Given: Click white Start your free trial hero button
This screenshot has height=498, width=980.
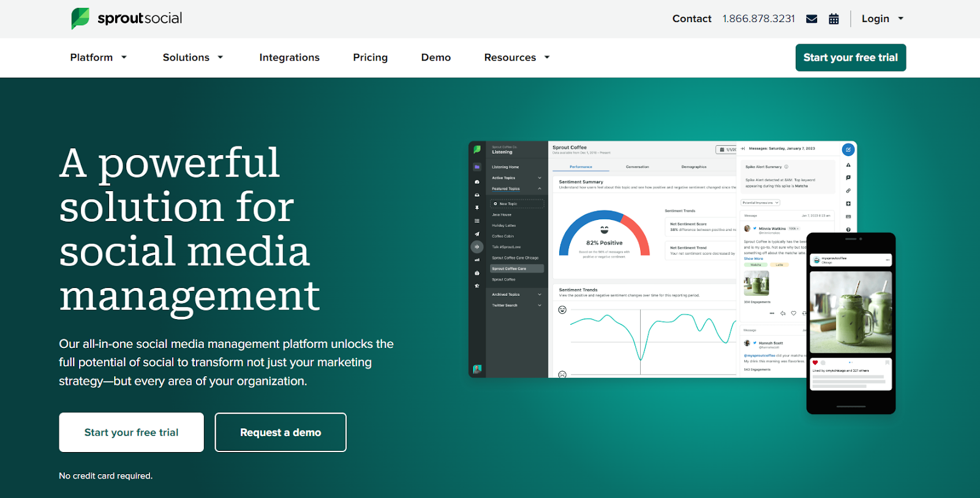Looking at the screenshot, I should (x=131, y=432).
